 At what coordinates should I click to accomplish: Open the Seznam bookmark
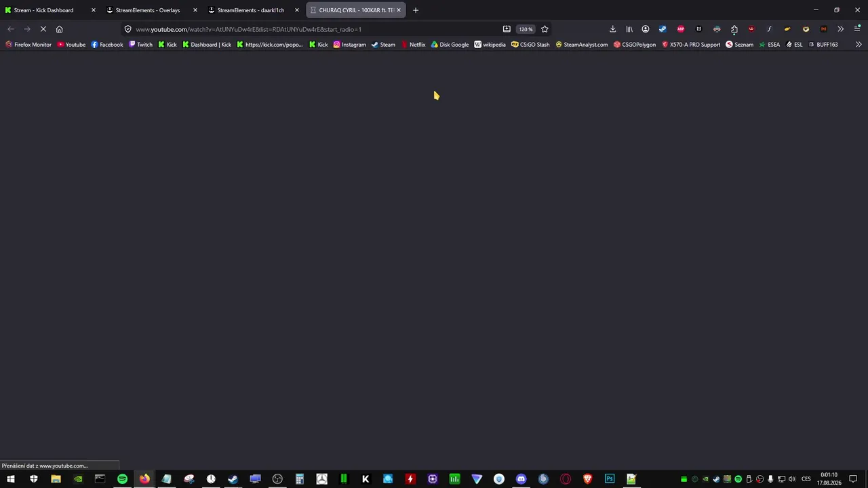(x=739, y=45)
